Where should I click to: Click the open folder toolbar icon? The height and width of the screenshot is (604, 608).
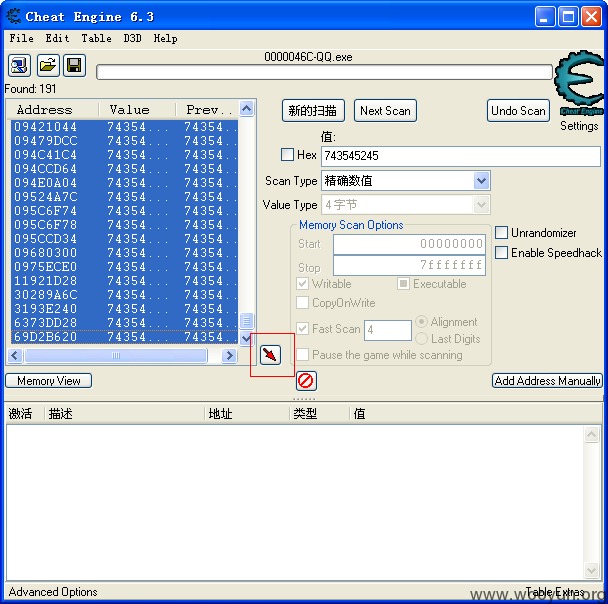pos(48,66)
